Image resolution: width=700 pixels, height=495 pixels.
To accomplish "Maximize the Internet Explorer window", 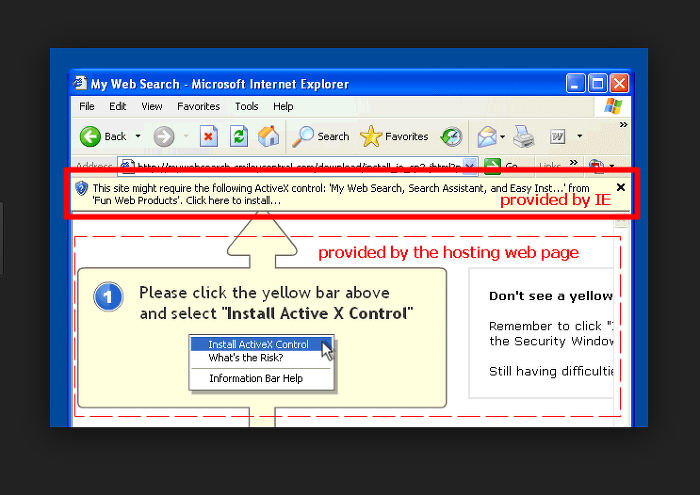I will (x=597, y=83).
